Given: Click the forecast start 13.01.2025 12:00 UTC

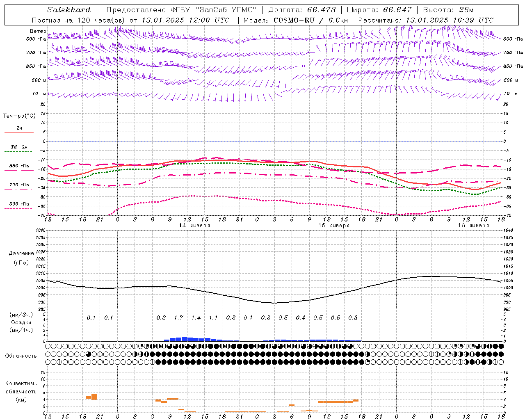Looking at the screenshot, I should 185,20.
